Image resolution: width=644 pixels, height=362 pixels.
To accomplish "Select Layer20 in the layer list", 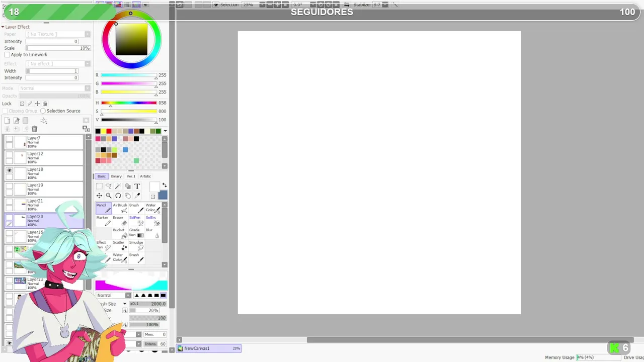I will point(44,220).
